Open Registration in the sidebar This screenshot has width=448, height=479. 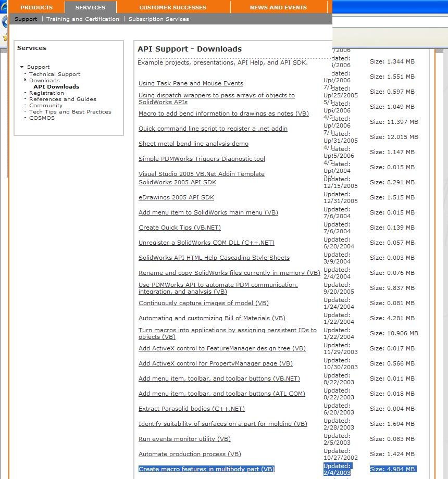[46, 93]
